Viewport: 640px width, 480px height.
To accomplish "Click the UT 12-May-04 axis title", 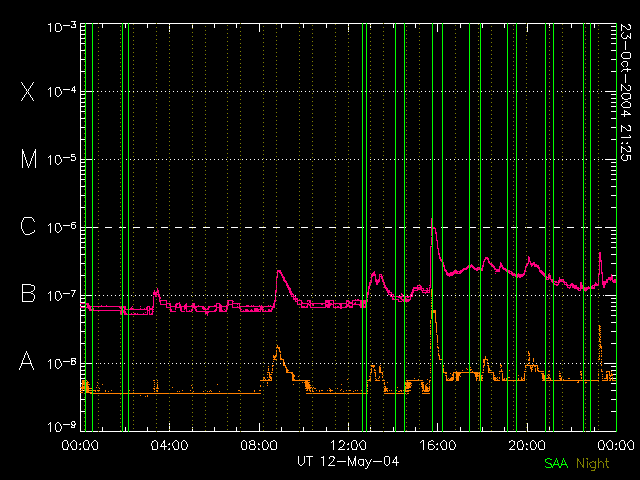I will (348, 461).
